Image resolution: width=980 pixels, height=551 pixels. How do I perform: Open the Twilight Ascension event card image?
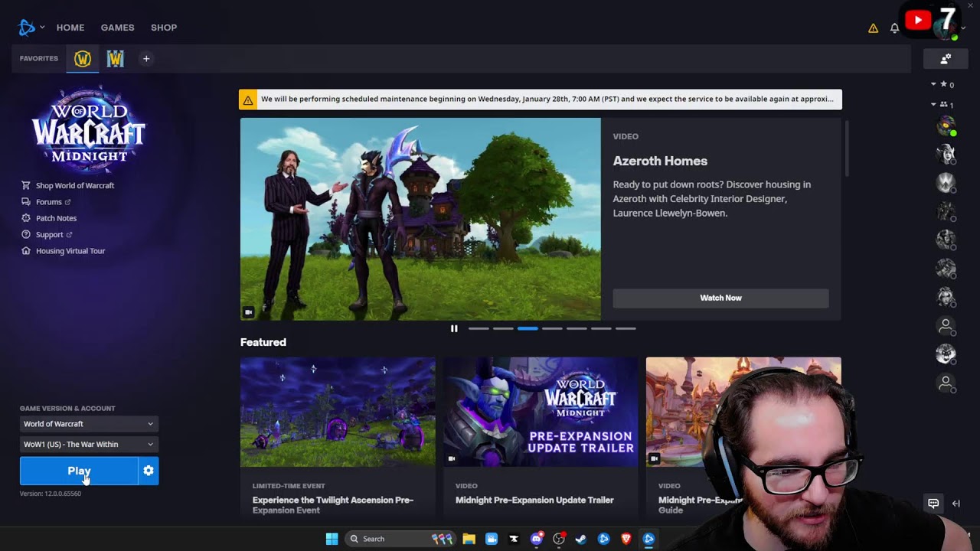coord(338,412)
